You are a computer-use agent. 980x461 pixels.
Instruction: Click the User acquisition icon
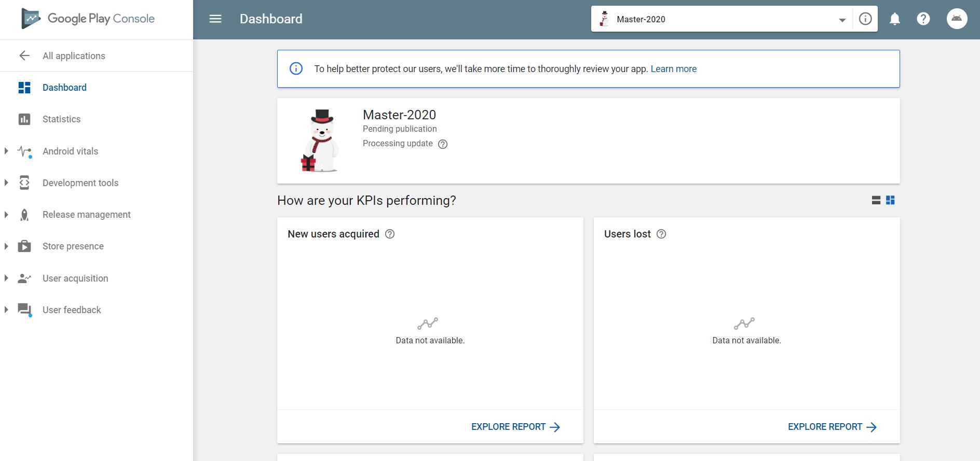[x=24, y=278]
